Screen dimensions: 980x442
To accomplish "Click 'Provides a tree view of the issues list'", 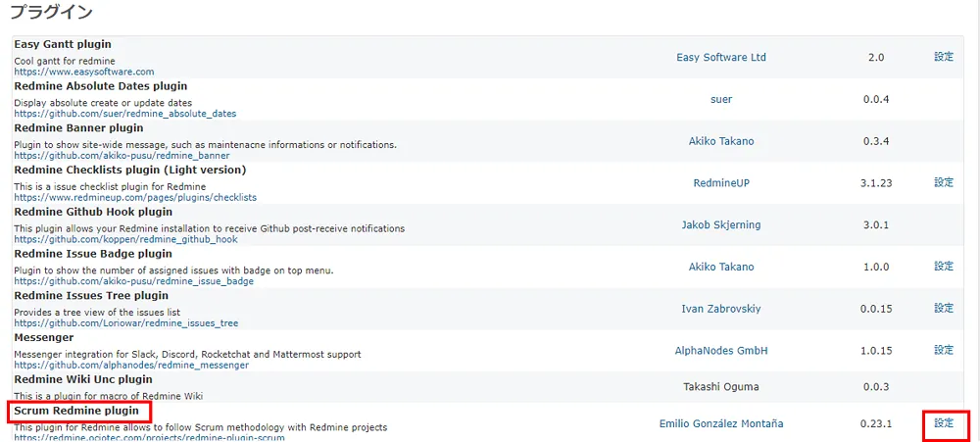I will [97, 313].
